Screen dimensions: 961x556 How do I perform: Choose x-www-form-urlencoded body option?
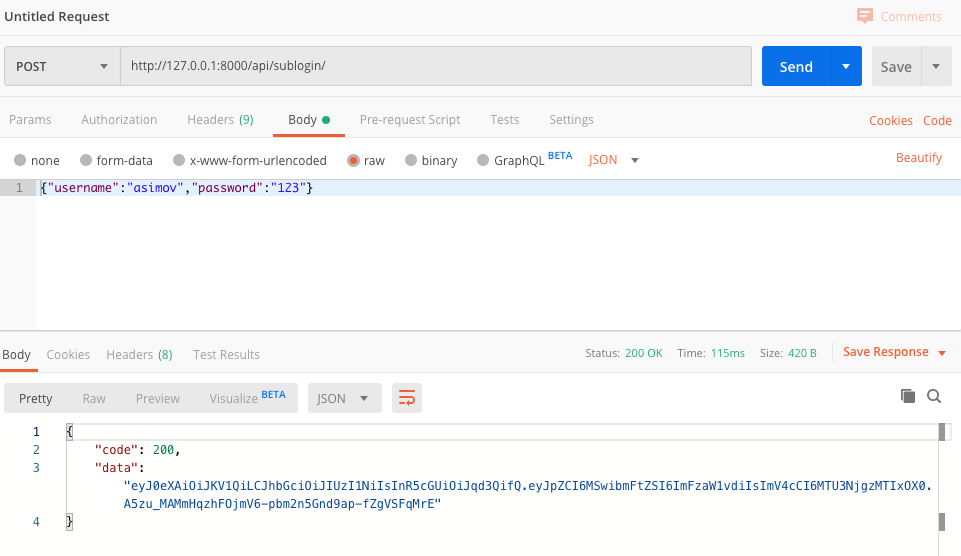pos(179,160)
